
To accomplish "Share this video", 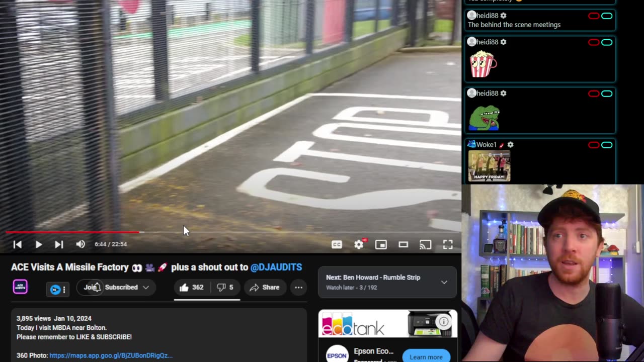I will [265, 287].
